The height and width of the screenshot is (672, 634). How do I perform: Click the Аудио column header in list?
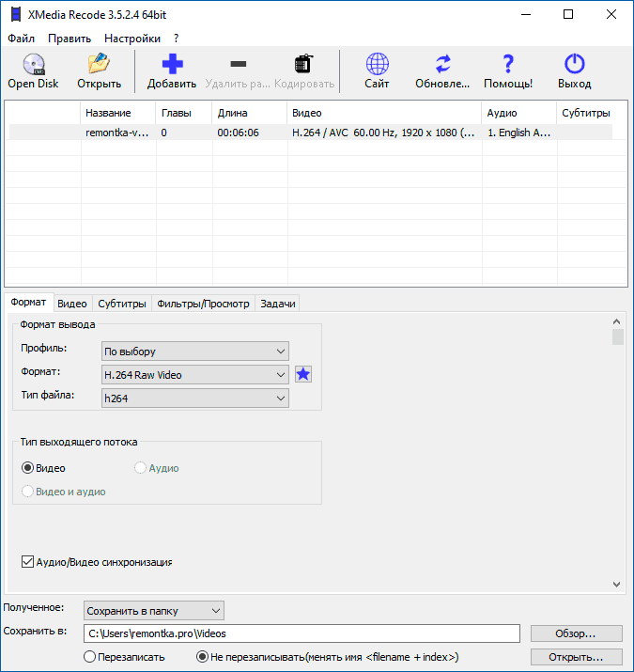coord(518,113)
